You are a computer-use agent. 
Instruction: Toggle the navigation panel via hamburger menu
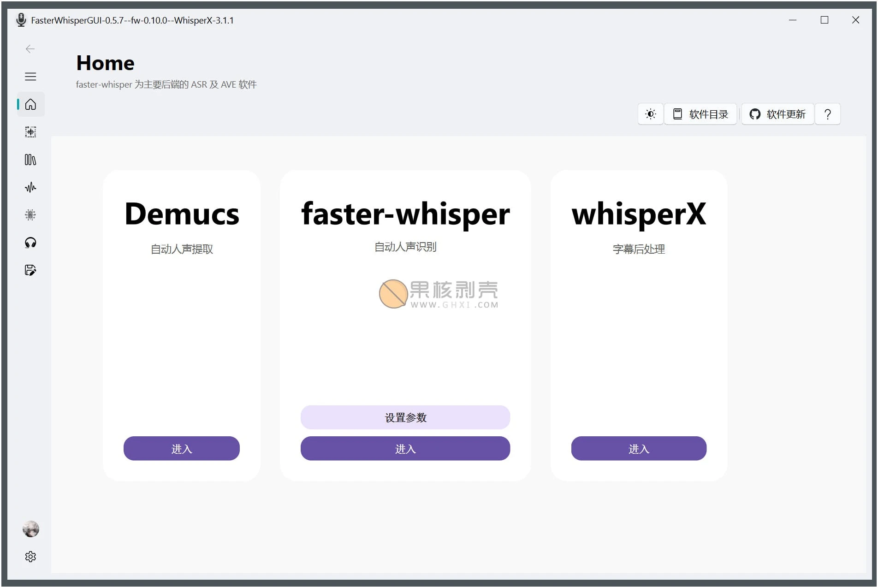coord(30,76)
